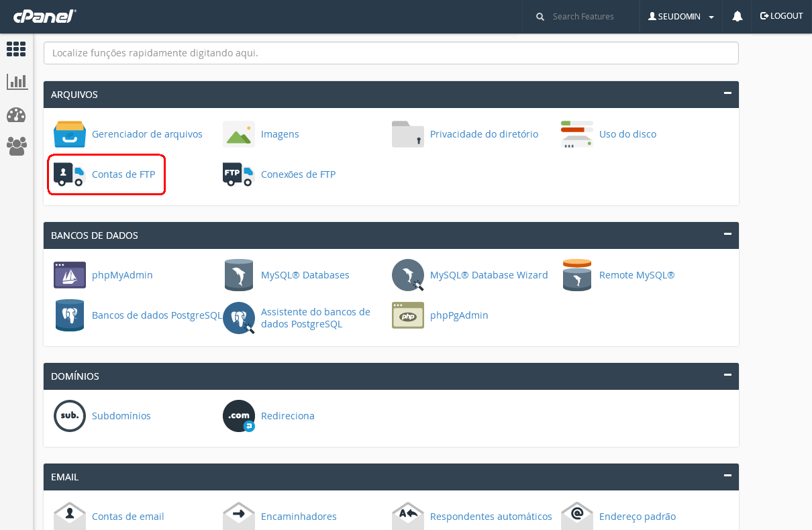Open the Bancos de dados PostgreSQL icon
The image size is (812, 530).
click(70, 315)
